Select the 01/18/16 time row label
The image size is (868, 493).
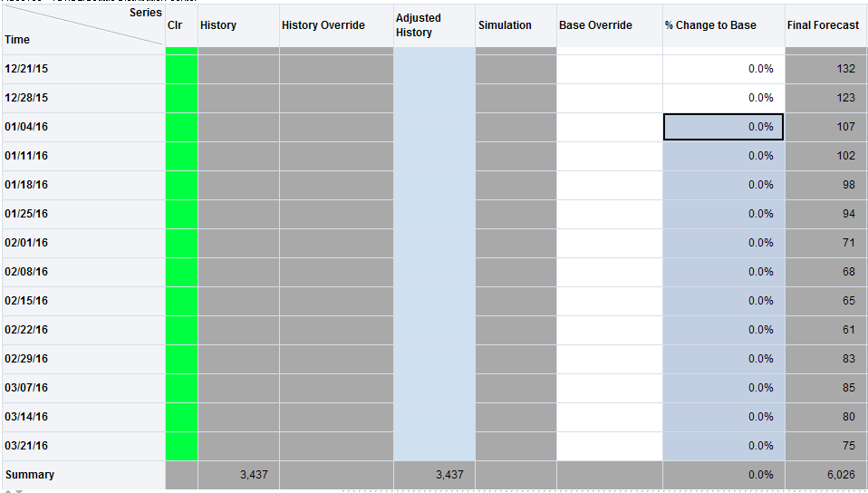(83, 185)
